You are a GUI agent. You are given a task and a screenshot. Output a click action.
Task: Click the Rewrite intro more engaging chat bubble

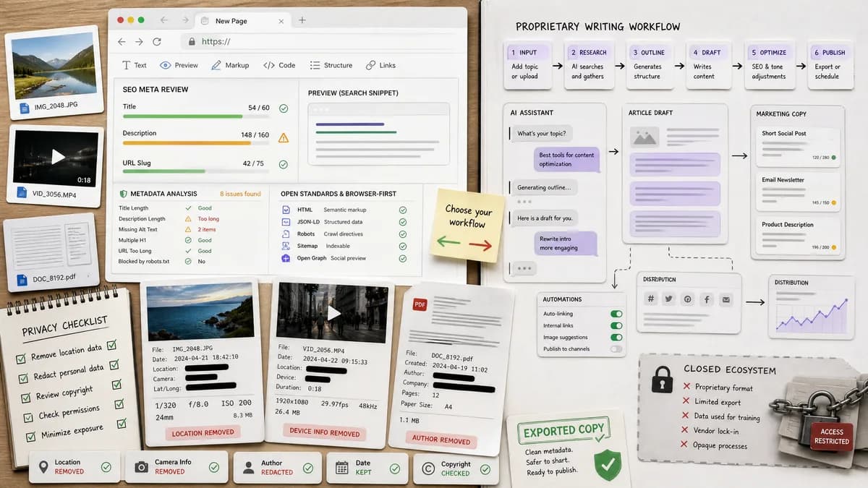(566, 243)
